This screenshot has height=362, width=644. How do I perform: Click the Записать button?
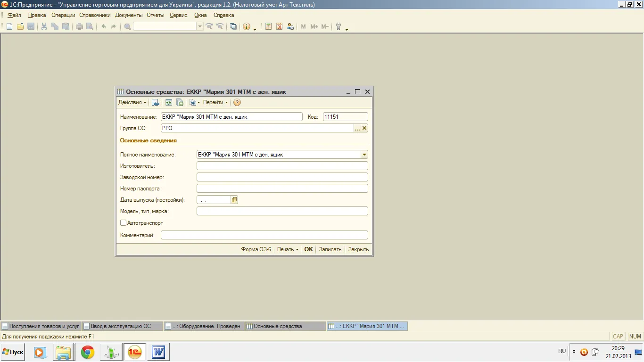(x=330, y=249)
